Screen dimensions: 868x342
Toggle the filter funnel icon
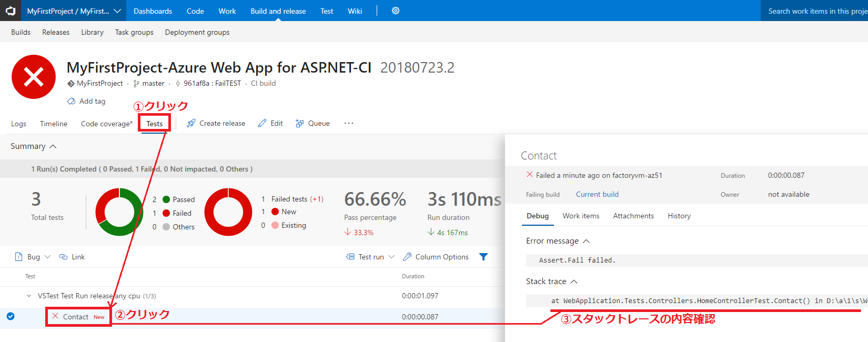coord(483,257)
